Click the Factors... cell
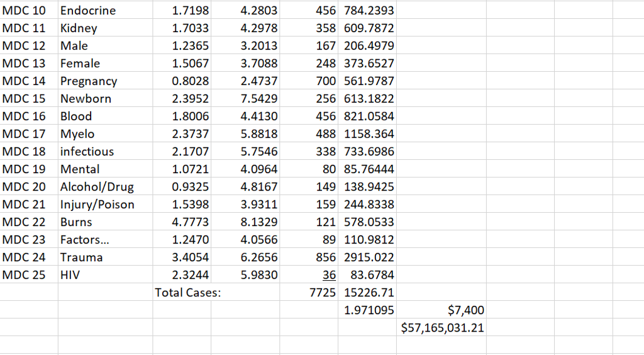The height and width of the screenshot is (355, 644). (x=105, y=240)
